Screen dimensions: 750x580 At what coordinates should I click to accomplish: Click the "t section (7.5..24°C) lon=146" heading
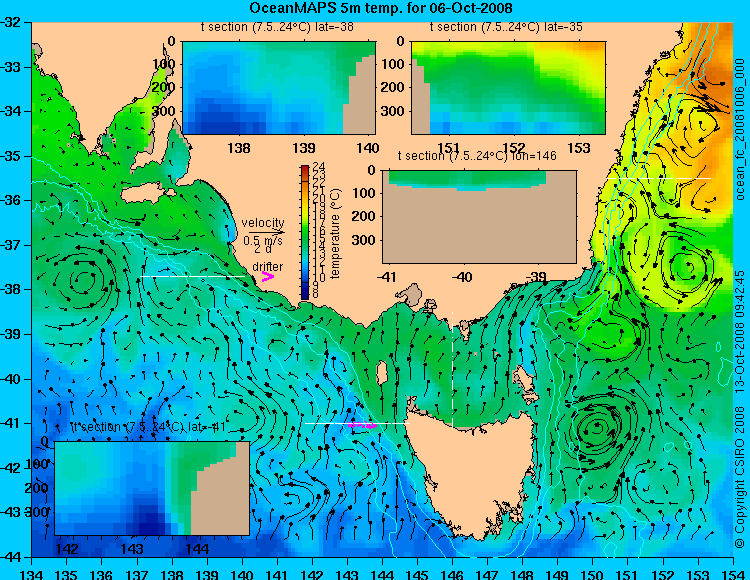(477, 156)
